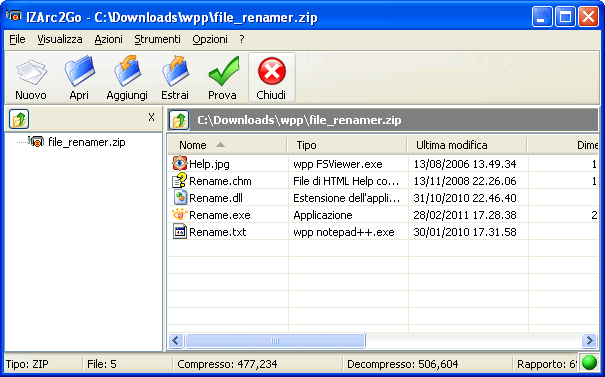Viewport: 605px width, 377px height.
Task: Open the Azioni menu
Action: [x=108, y=39]
